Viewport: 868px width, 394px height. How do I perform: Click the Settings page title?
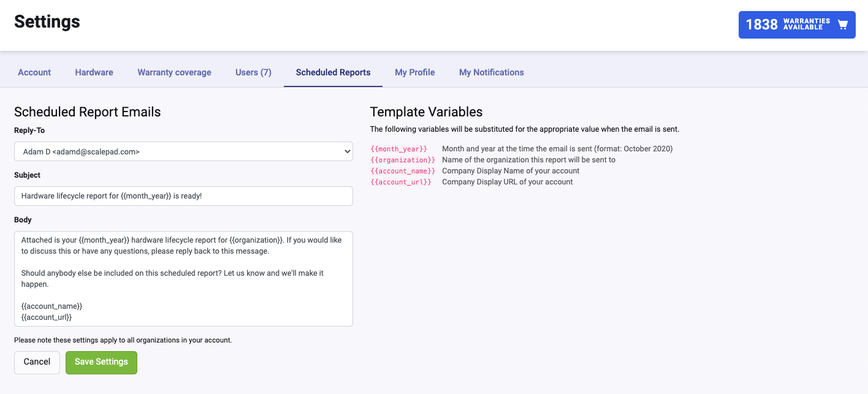pyautogui.click(x=47, y=21)
